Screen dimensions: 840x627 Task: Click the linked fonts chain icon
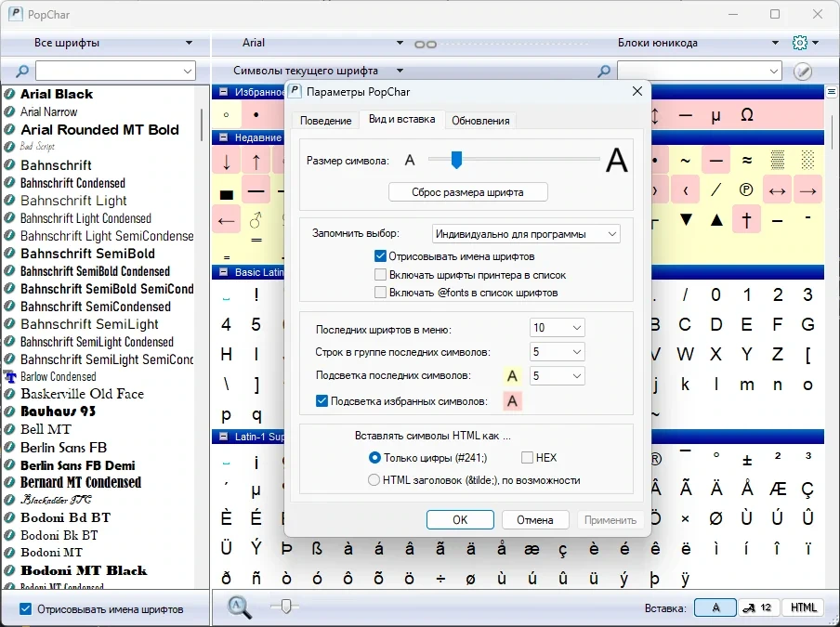tap(426, 44)
